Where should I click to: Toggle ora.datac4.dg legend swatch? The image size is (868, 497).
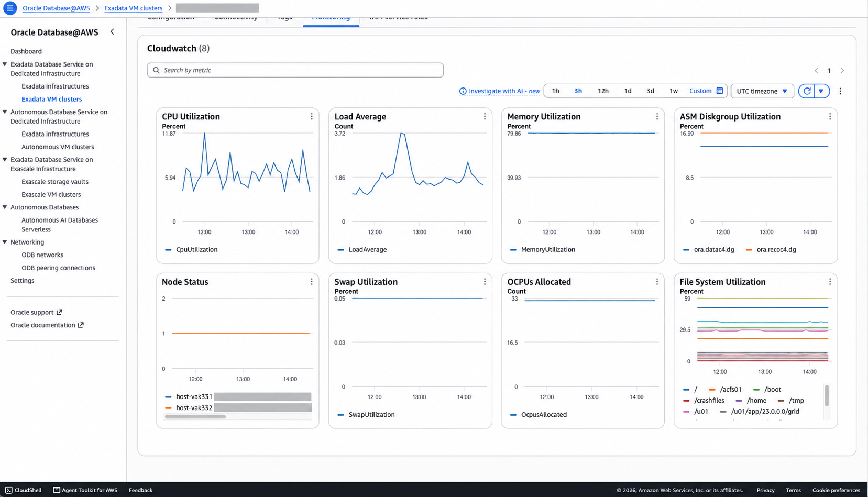coord(686,250)
